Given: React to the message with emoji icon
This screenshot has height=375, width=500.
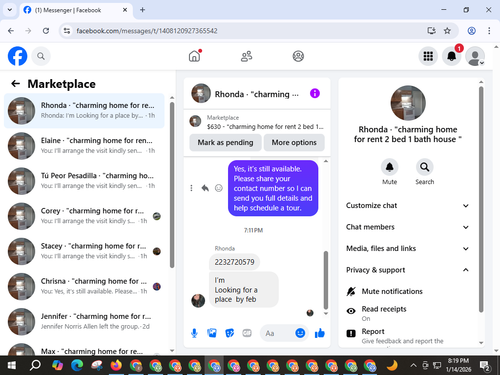Looking at the screenshot, I should [219, 188].
